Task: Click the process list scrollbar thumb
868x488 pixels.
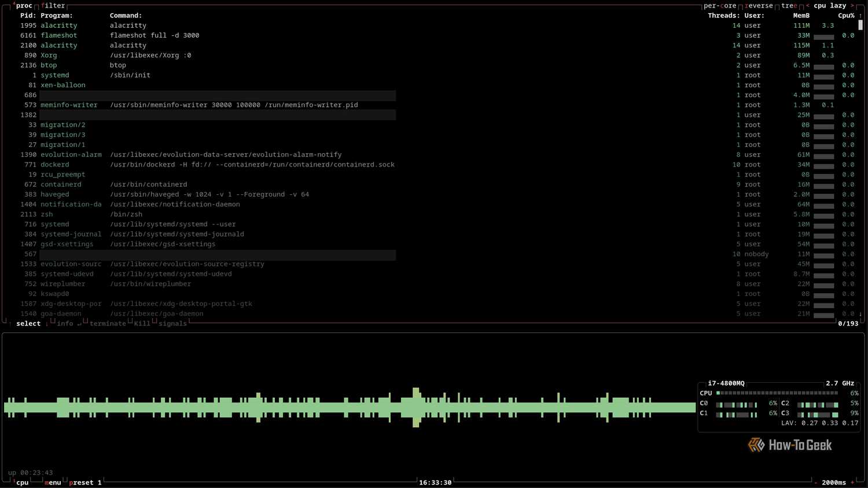Action: (860, 25)
